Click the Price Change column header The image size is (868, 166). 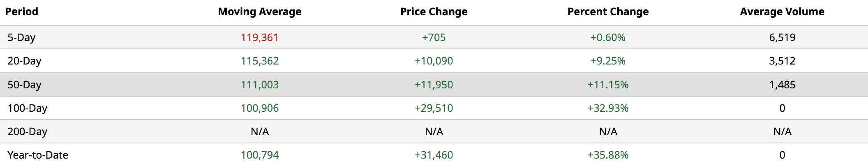tap(434, 12)
